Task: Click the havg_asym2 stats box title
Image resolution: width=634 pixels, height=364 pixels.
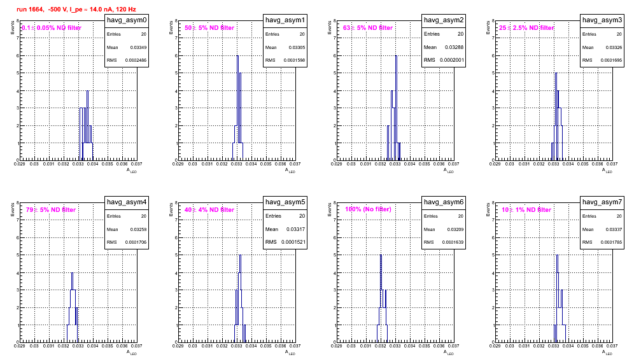Action: click(444, 20)
